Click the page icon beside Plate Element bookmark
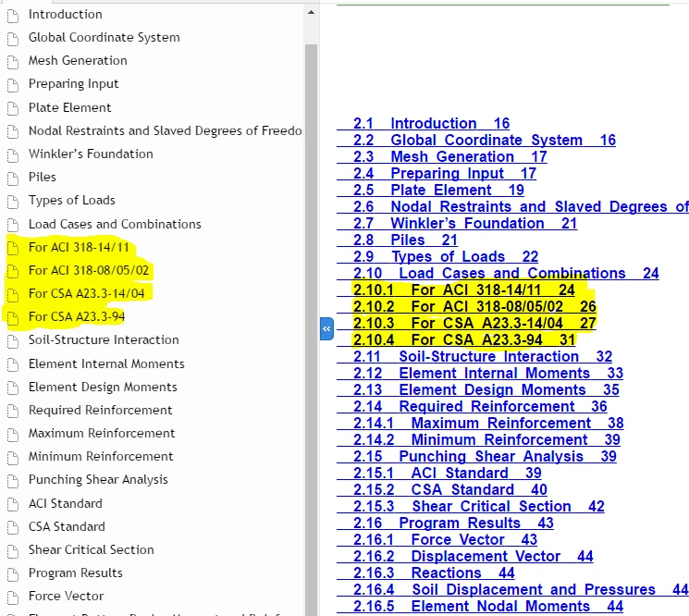This screenshot has width=689, height=616. pyautogui.click(x=13, y=109)
